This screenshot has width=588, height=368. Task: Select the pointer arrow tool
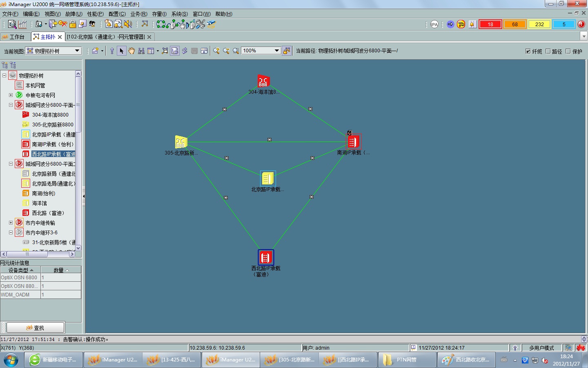point(121,51)
